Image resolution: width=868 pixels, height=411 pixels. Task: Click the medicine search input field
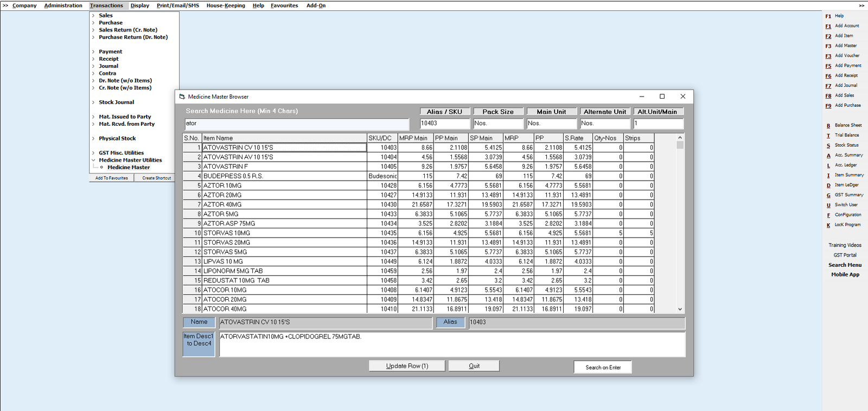[296, 124]
